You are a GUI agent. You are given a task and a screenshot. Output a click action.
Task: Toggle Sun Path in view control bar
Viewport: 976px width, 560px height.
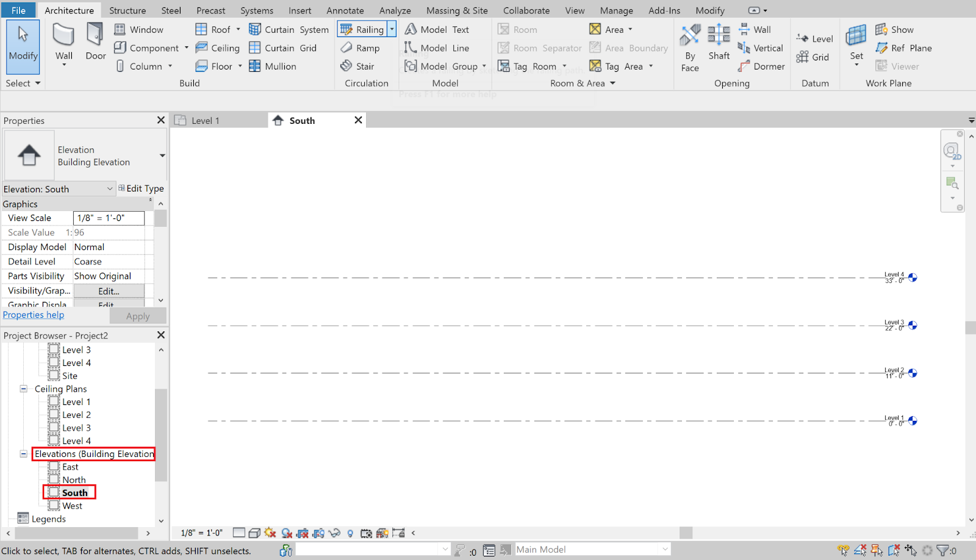coord(270,533)
